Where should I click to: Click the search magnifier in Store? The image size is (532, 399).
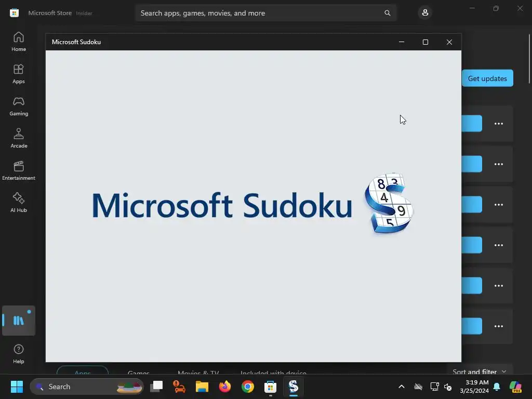point(387,13)
